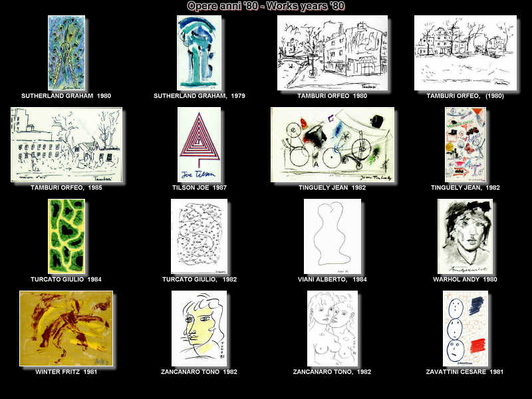Viewport: 532px width, 399px height.
Task: Open the Tamburi Orfeo 1985 building drawing
Action: [66, 144]
